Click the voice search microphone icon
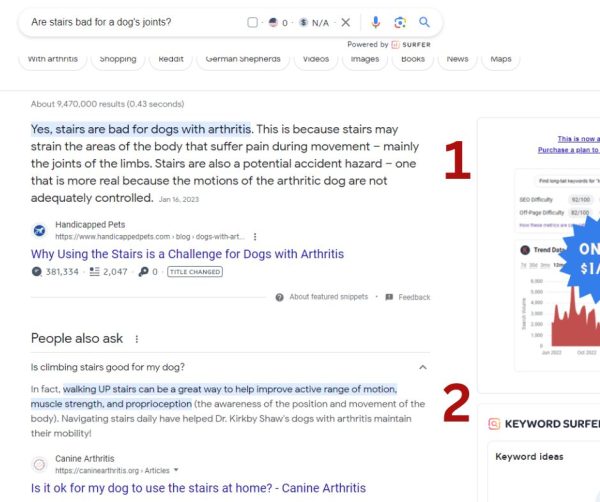The image size is (600, 502). click(x=375, y=23)
